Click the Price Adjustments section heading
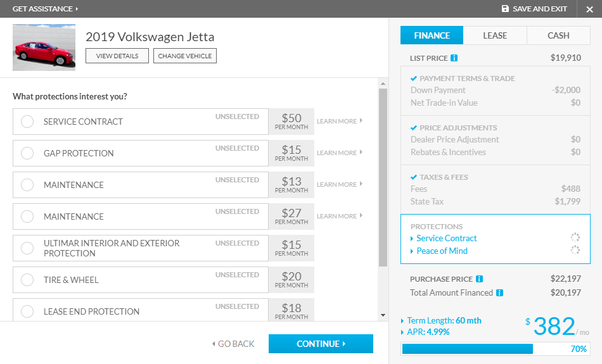 coord(458,128)
